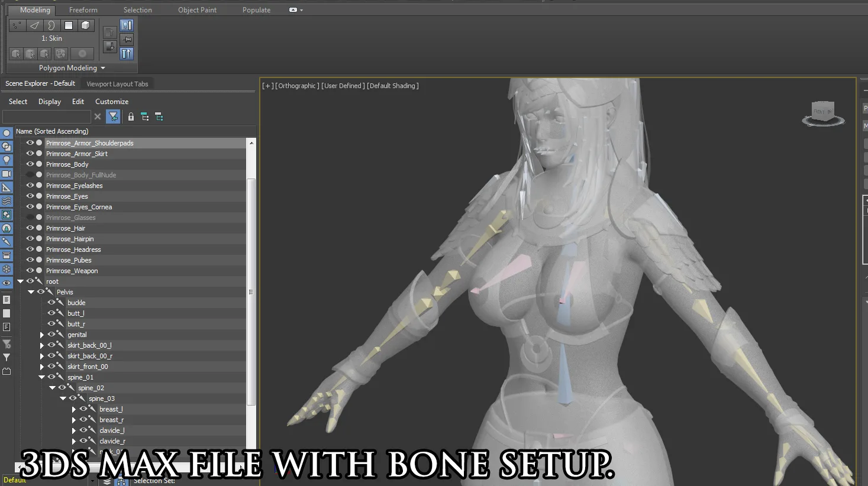
Task: Click the Scene Explorer search input field
Action: point(47,116)
